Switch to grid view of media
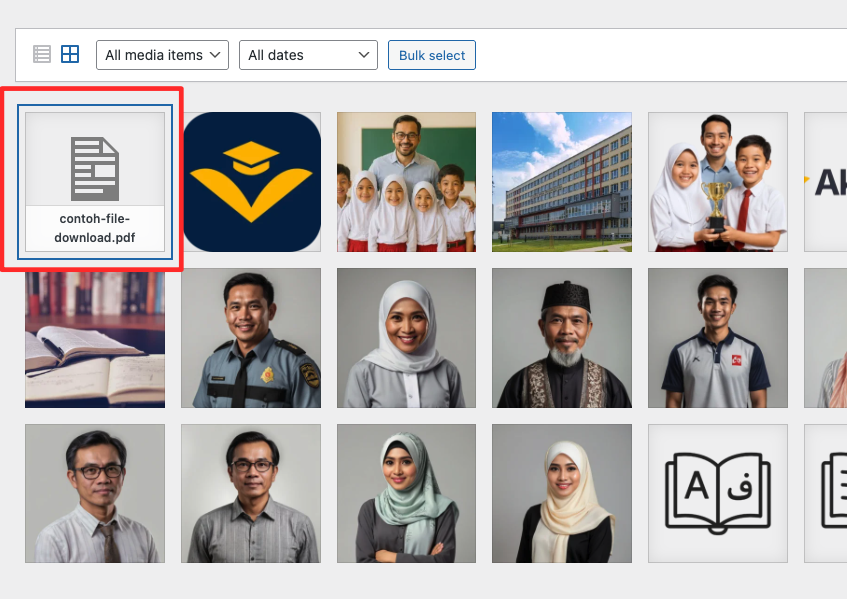This screenshot has width=847, height=599. 70,54
